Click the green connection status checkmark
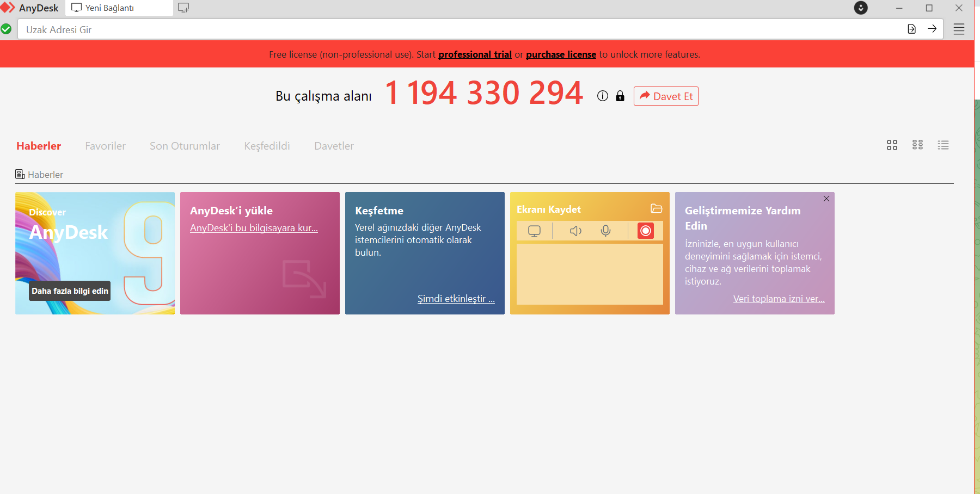Viewport: 980px width, 494px height. coord(6,29)
